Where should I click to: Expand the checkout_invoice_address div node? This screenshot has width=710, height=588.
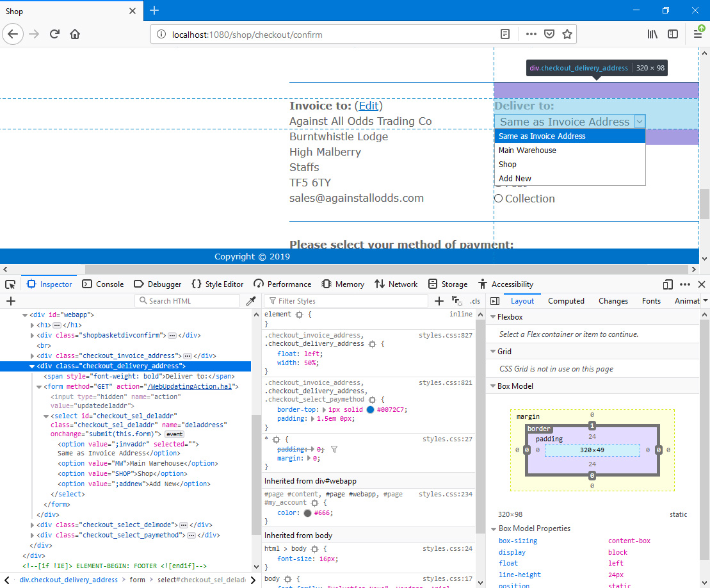tap(33, 355)
